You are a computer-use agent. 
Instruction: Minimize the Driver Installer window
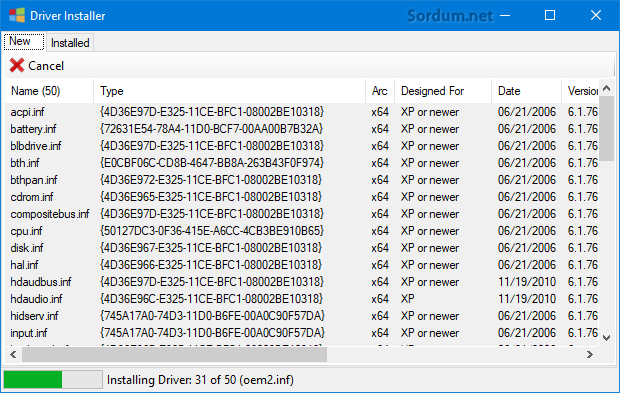pos(505,15)
